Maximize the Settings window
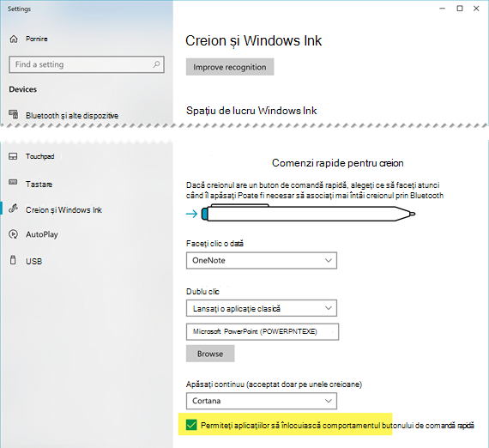Image resolution: width=489 pixels, height=448 pixels. [x=460, y=9]
